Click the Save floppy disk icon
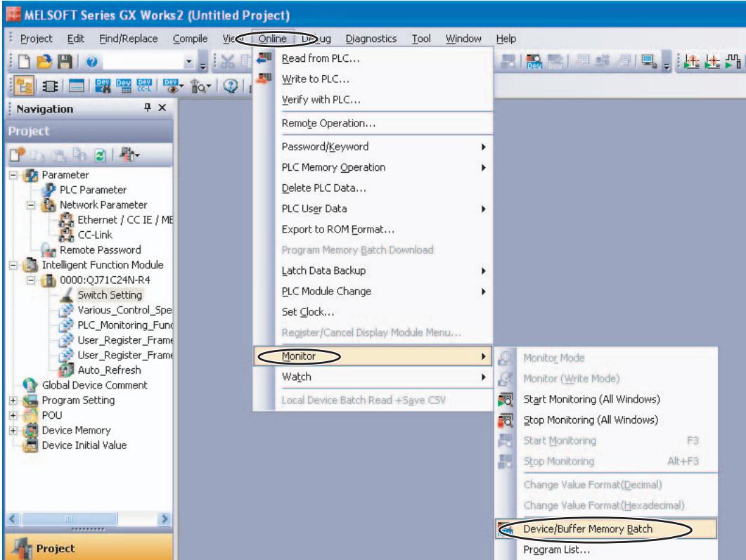 [64, 61]
